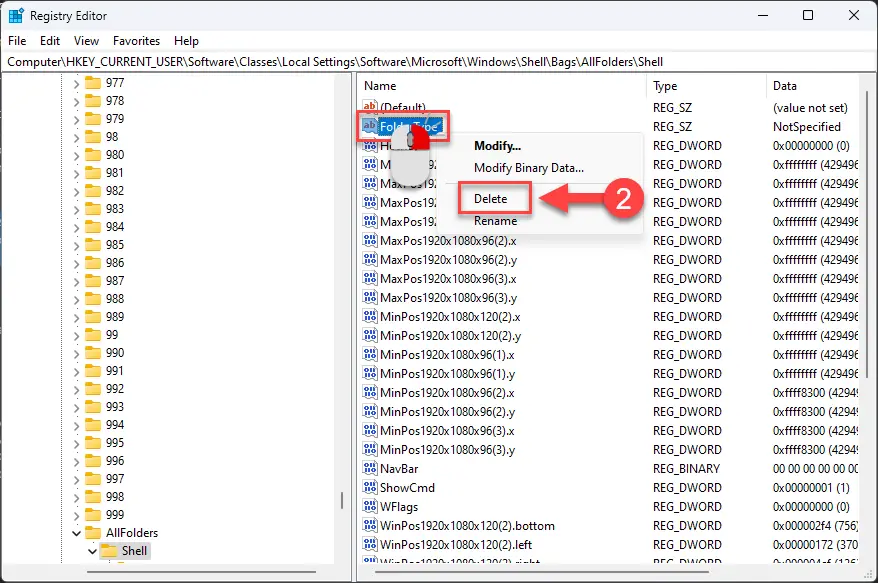Open the File menu

point(17,41)
